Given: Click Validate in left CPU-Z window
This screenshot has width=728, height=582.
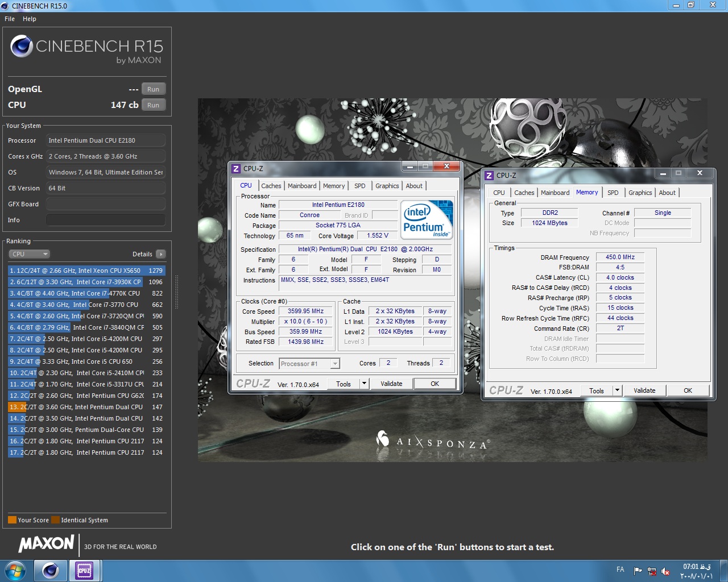Looking at the screenshot, I should click(x=391, y=384).
